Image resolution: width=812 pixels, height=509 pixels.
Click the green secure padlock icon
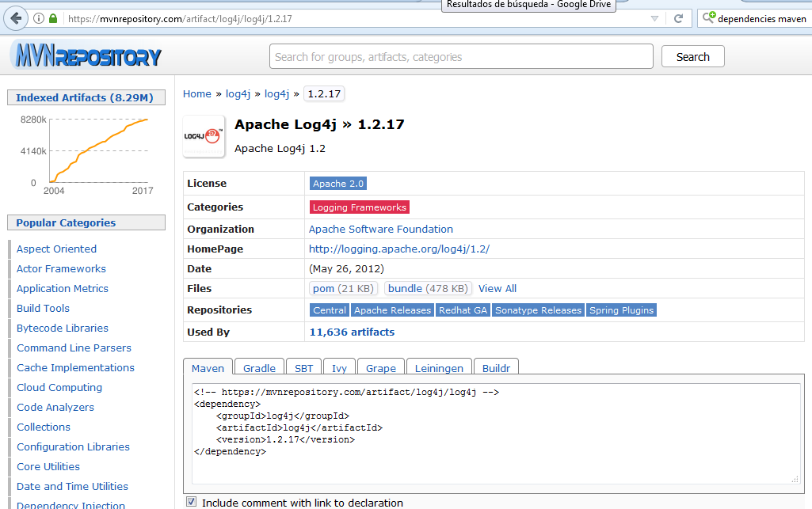(53, 19)
